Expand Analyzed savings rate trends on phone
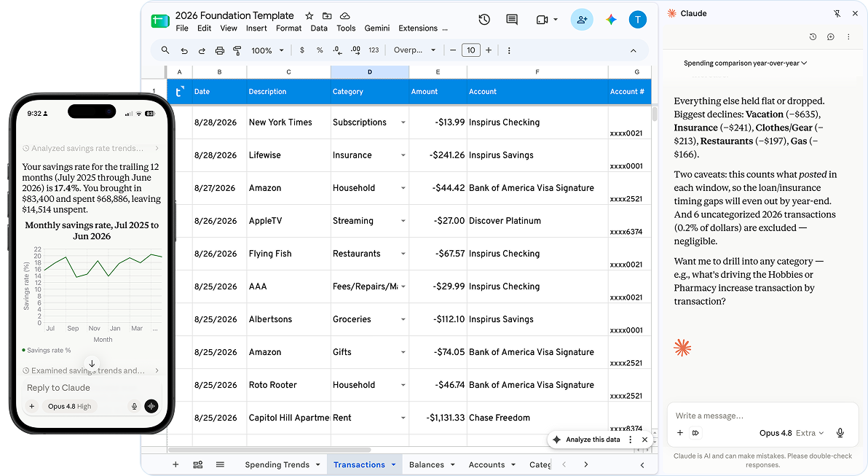 91,149
